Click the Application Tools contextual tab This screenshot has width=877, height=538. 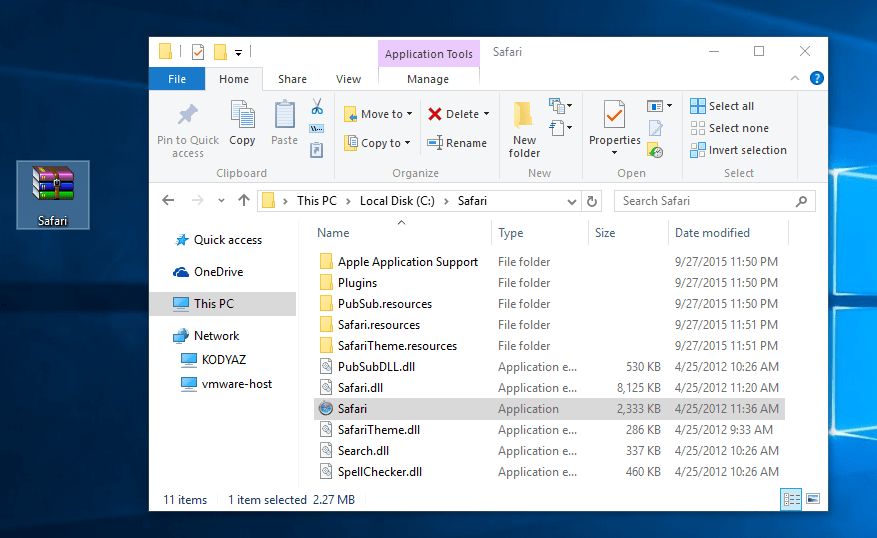(x=428, y=54)
